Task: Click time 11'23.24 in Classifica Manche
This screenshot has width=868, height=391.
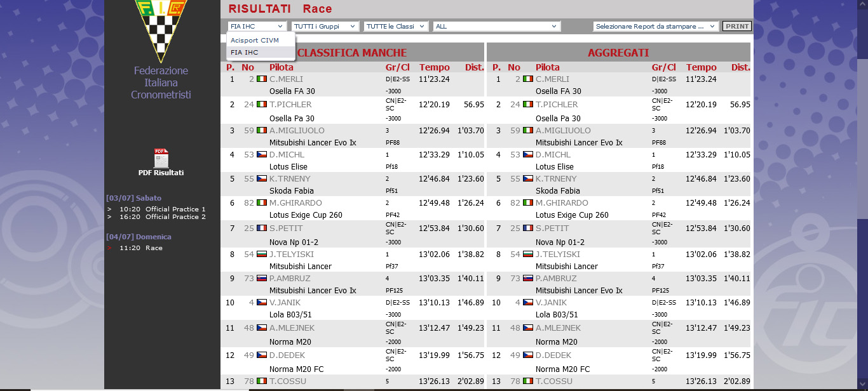Action: (x=435, y=79)
